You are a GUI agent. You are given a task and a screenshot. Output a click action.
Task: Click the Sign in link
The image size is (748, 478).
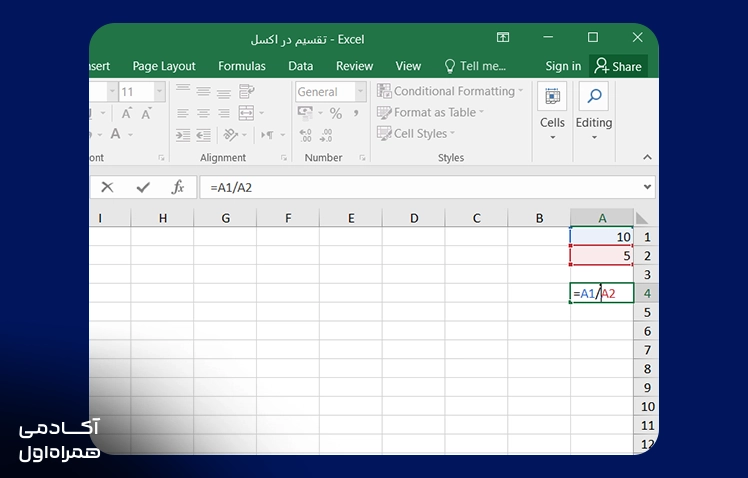563,66
